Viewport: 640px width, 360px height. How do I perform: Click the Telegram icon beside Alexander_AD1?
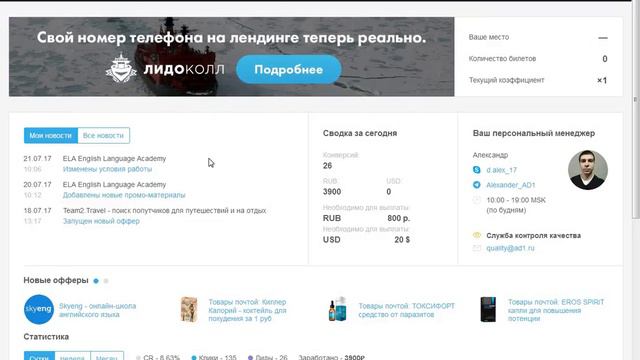(476, 184)
